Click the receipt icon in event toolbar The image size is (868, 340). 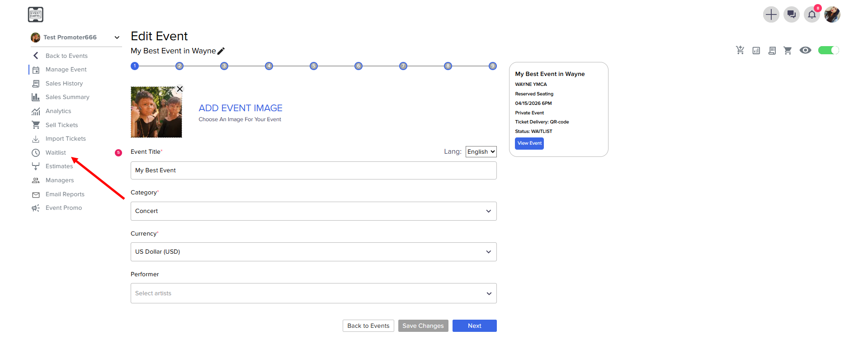click(772, 51)
